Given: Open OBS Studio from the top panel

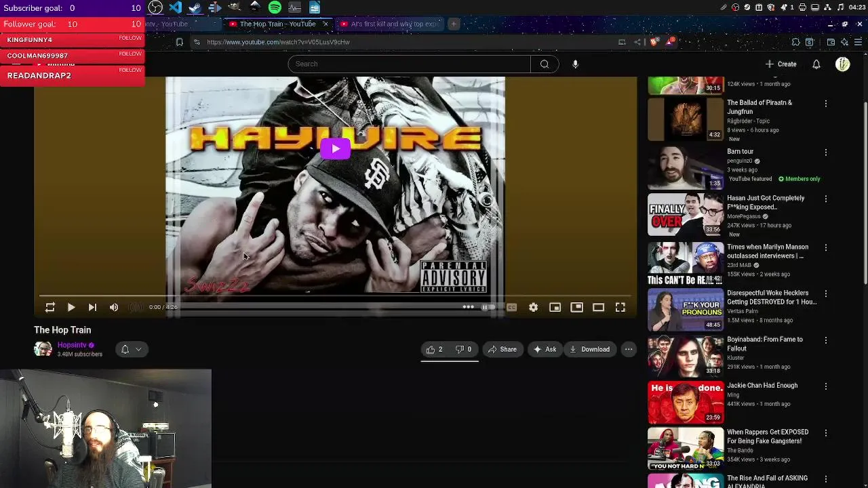Looking at the screenshot, I should (155, 7).
